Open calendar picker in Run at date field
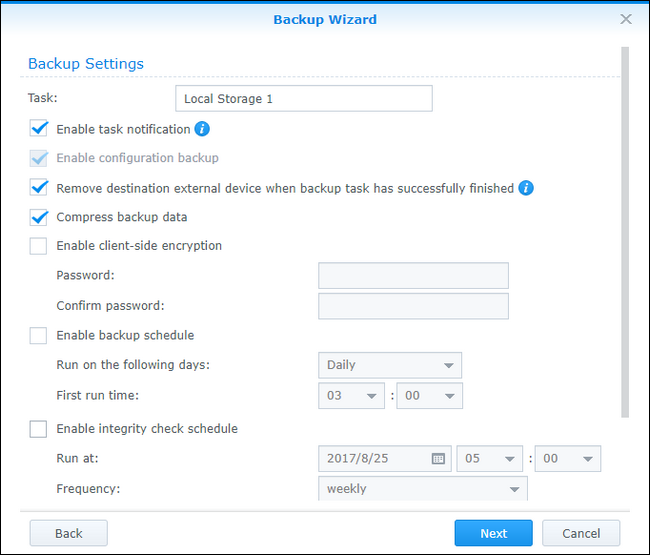Viewport: 650px width, 555px height. pyautogui.click(x=438, y=459)
